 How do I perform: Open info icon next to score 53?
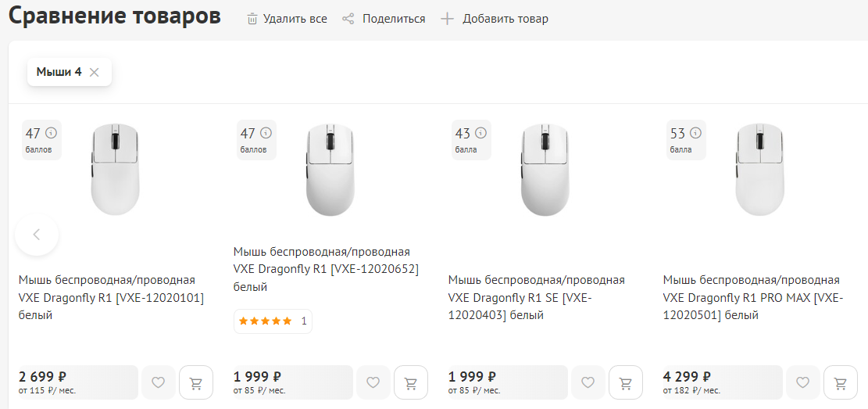696,133
